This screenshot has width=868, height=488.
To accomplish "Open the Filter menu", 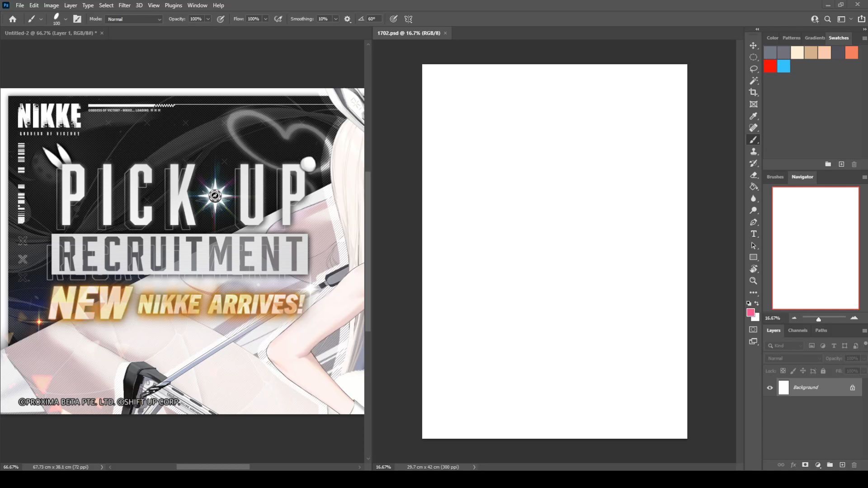I will [124, 5].
